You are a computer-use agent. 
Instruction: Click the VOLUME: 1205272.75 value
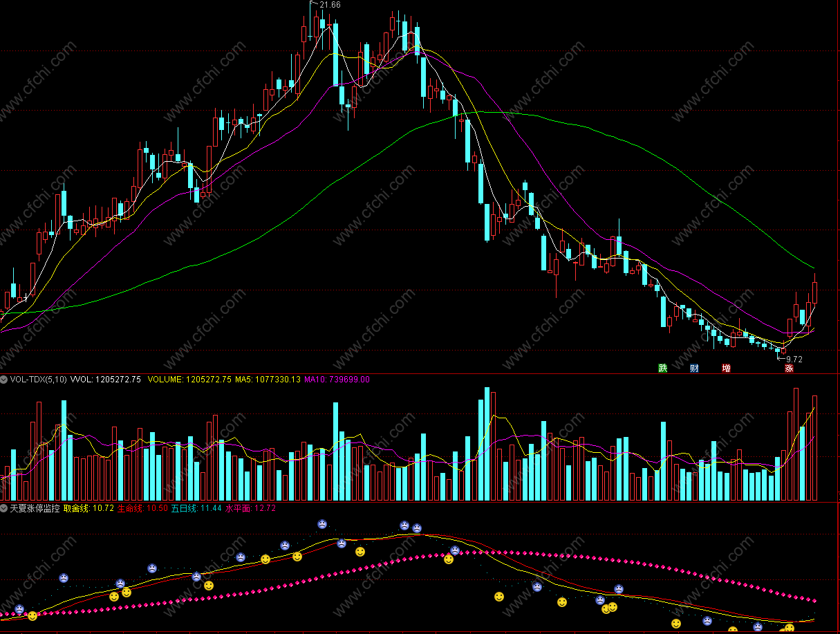click(189, 379)
